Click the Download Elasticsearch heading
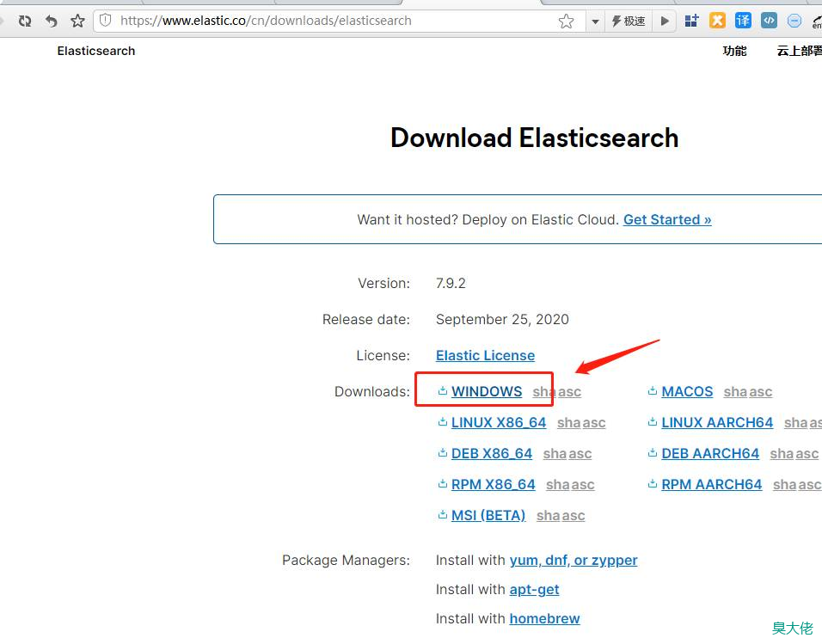 (534, 138)
